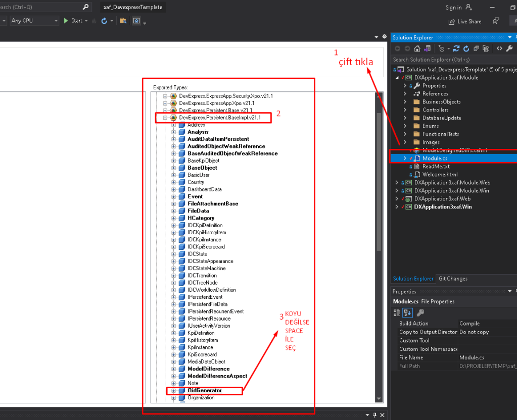517x420 pixels.
Task: Click Live Share in the title bar
Action: [x=465, y=22]
